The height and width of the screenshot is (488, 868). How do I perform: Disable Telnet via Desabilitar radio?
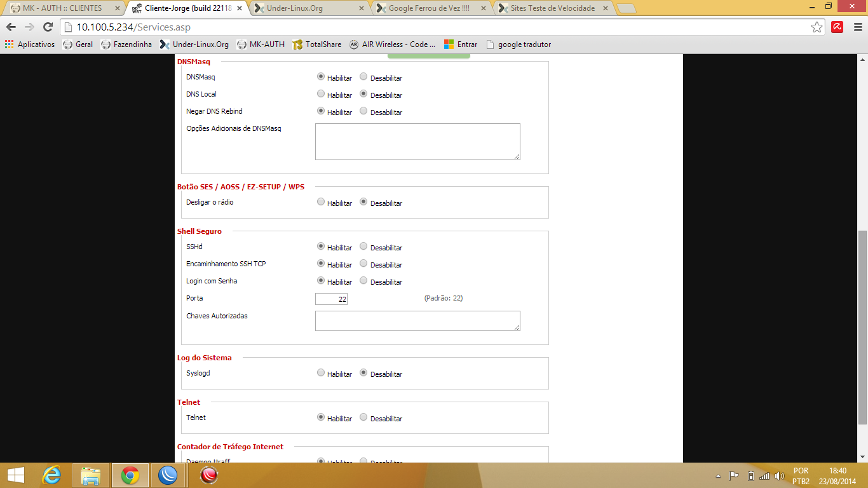pos(363,417)
